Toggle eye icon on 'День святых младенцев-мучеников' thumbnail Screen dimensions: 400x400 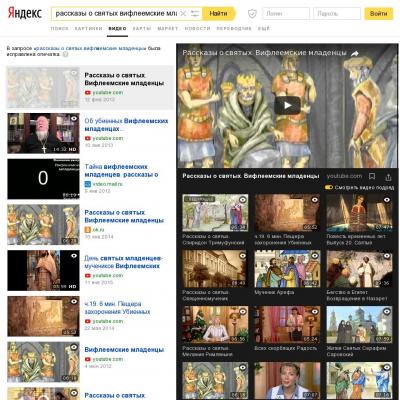[74, 256]
